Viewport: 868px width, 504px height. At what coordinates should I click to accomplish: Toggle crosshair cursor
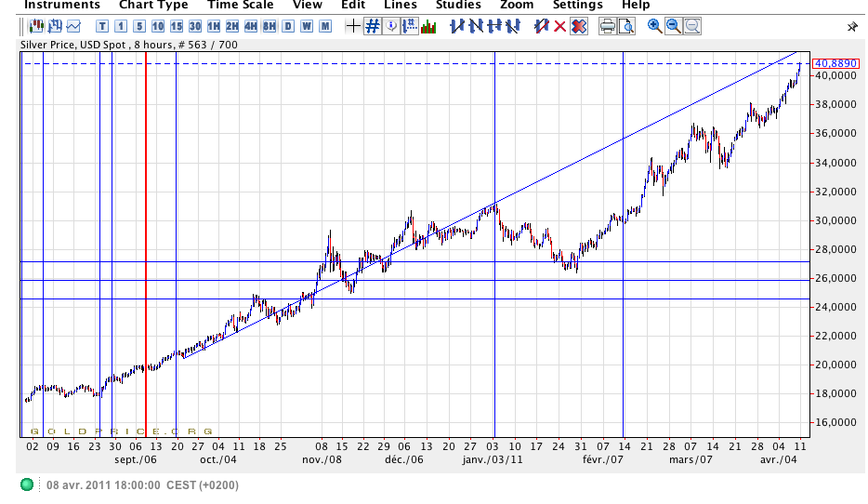353,26
